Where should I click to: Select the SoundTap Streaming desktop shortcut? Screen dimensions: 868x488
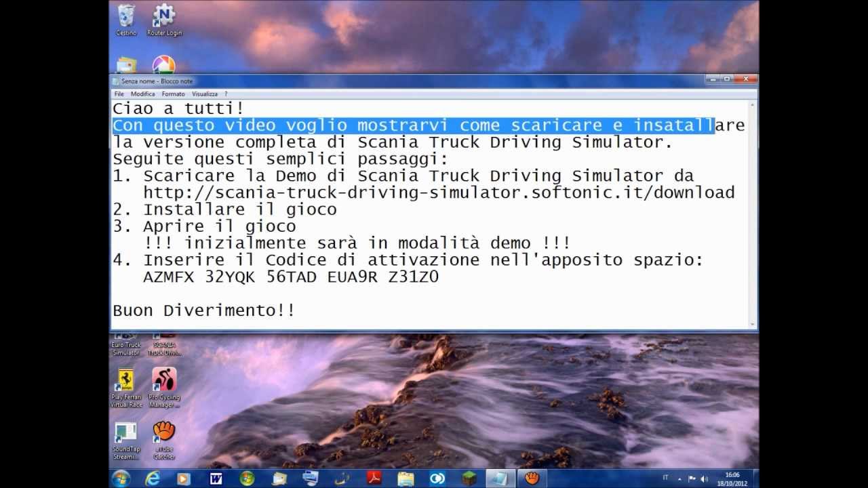pos(126,441)
